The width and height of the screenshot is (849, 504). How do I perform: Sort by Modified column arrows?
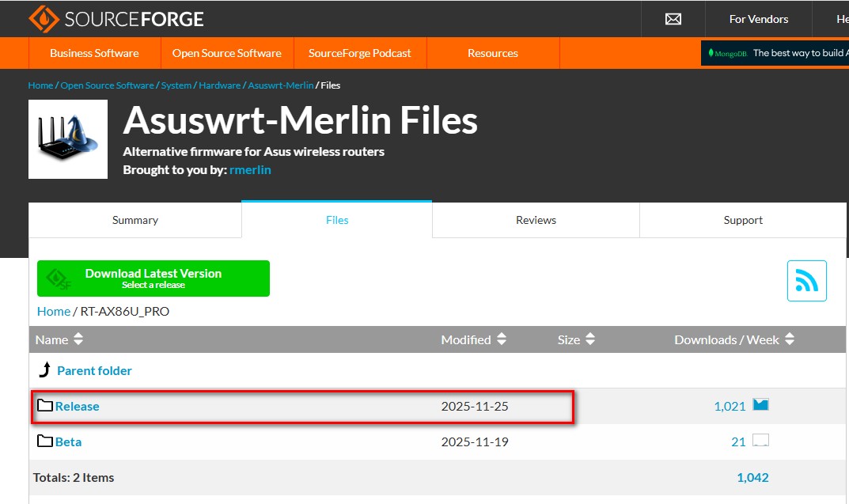pyautogui.click(x=502, y=339)
